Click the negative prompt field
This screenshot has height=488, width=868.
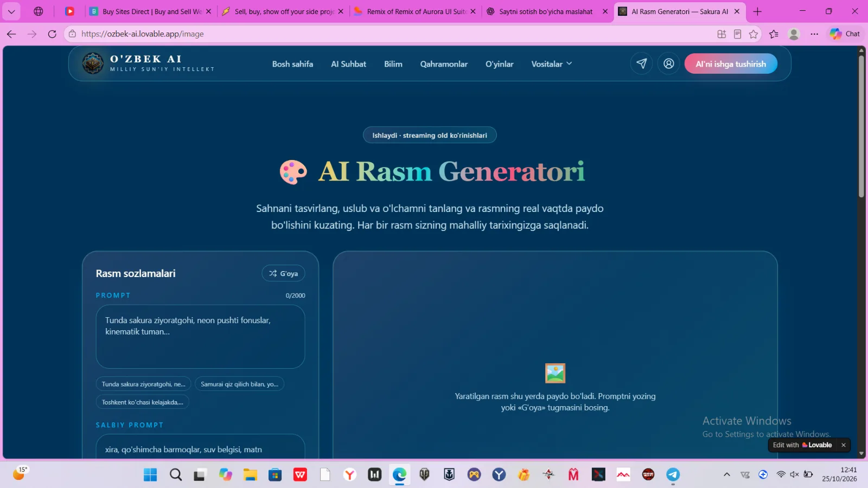coord(200,447)
